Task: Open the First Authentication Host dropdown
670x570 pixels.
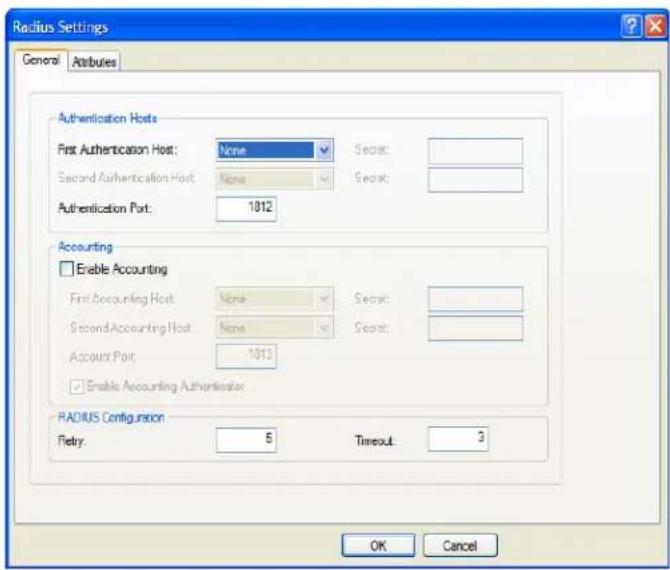Action: pos(275,150)
